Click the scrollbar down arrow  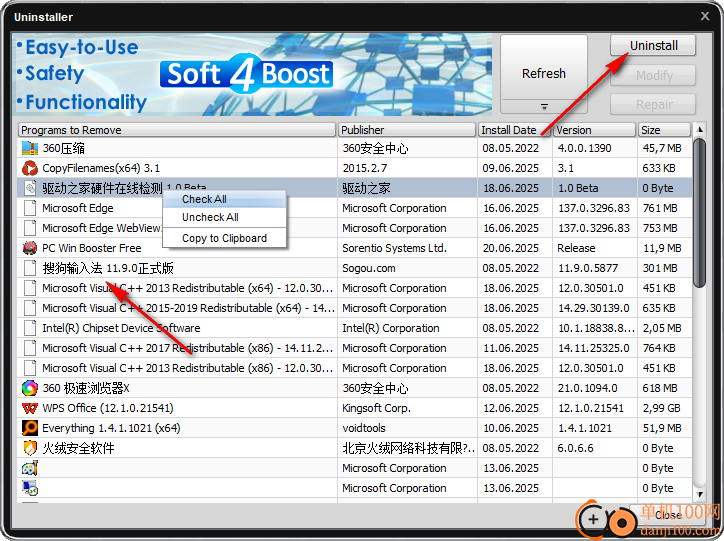[700, 494]
